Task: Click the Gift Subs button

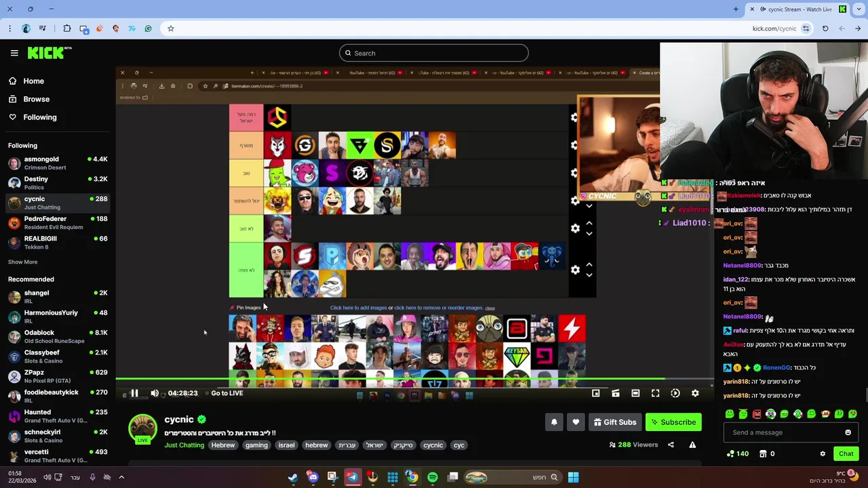Action: tap(615, 422)
